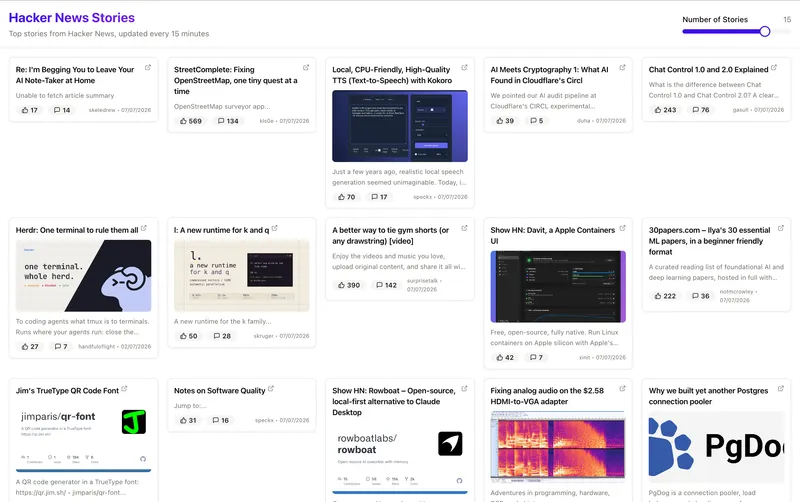The height and width of the screenshot is (502, 800).
Task: Open the A better way to tie gym shorts title
Action: point(391,236)
